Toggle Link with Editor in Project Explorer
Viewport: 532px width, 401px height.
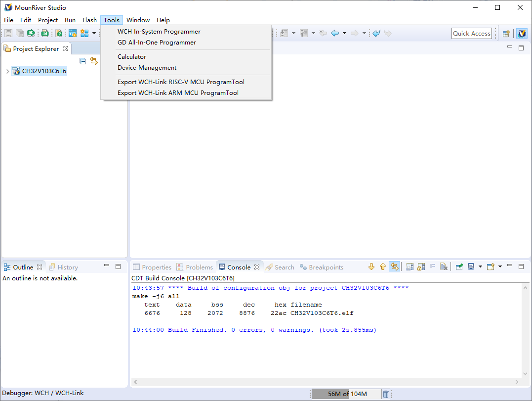click(x=94, y=61)
